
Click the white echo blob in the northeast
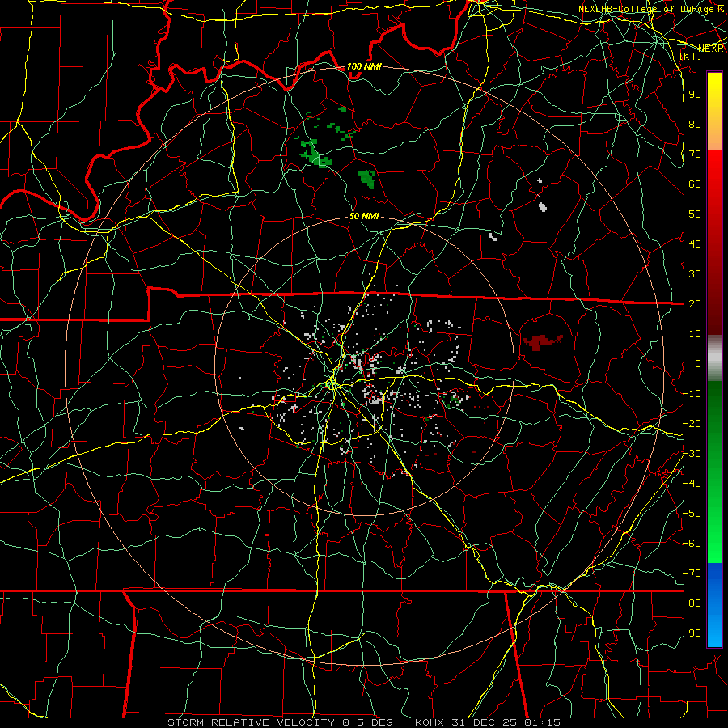542,205
